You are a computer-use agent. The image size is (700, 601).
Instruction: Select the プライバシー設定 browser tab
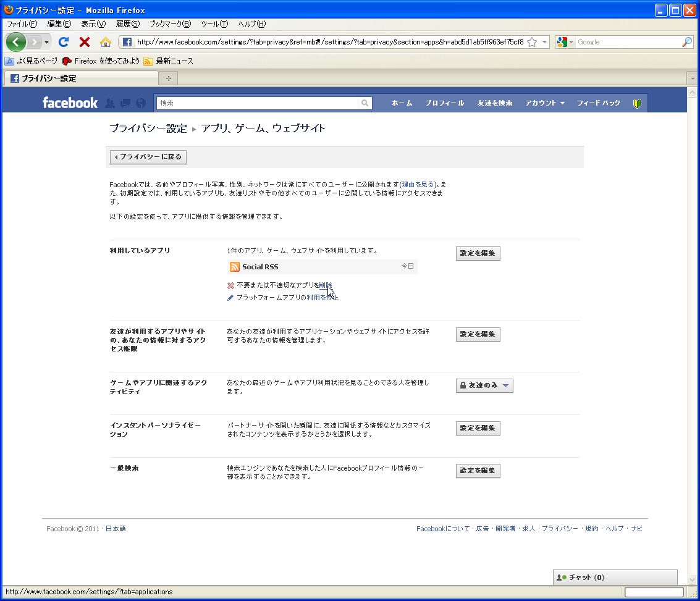82,78
